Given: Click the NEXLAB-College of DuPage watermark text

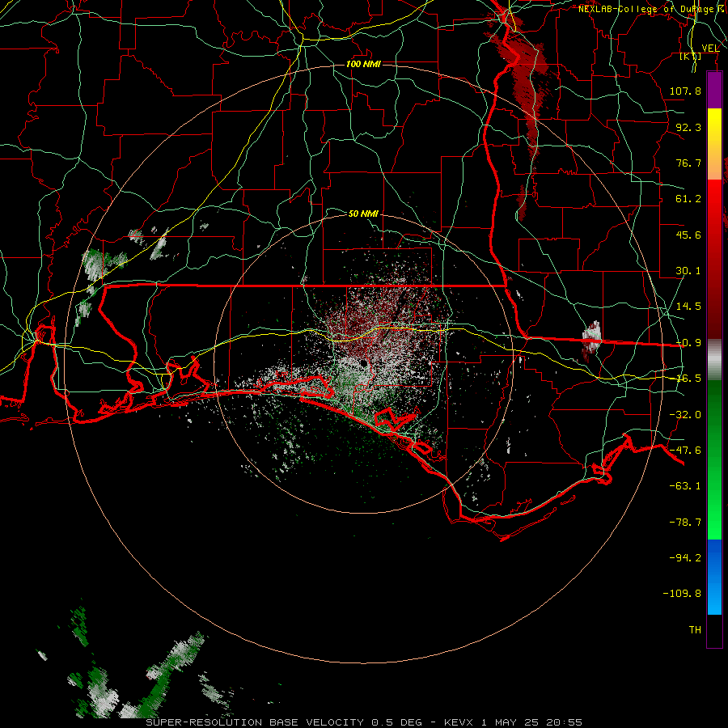Looking at the screenshot, I should pyautogui.click(x=646, y=9).
